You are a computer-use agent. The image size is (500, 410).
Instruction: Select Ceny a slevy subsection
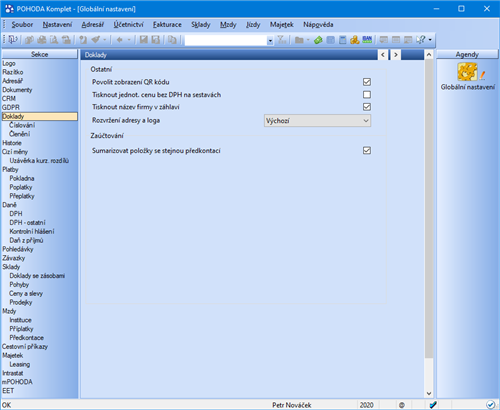pos(26,293)
